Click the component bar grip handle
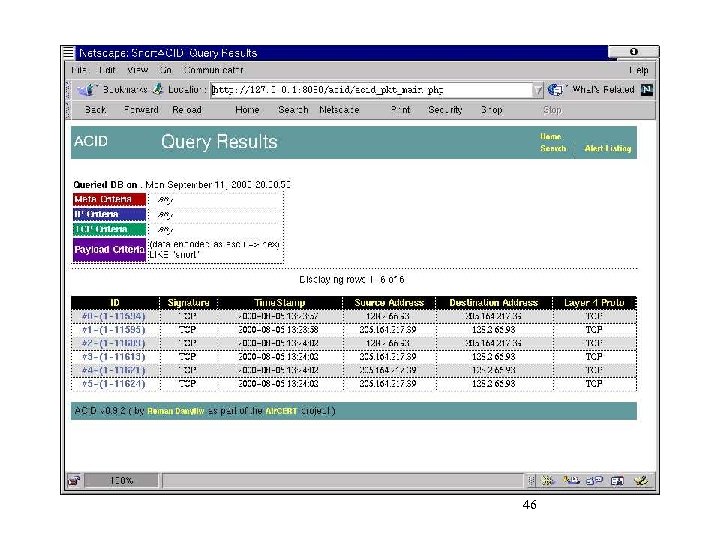The height and width of the screenshot is (540, 720). tap(531, 481)
